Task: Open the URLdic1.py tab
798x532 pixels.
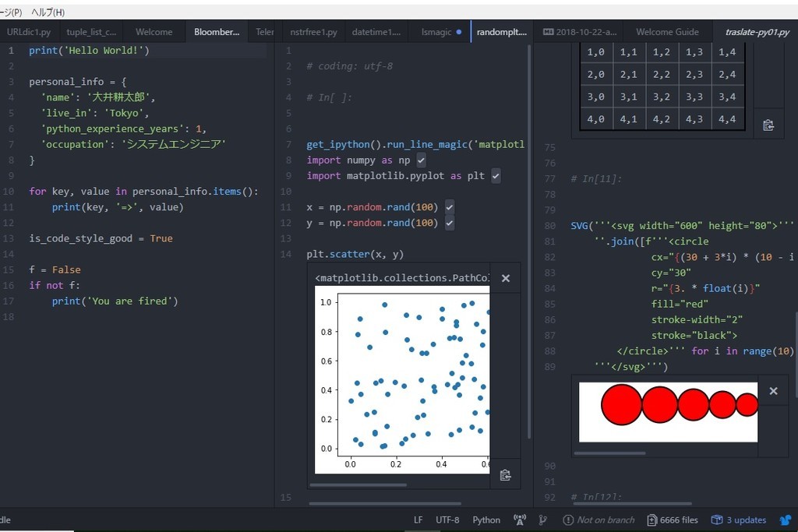Action: click(29, 31)
